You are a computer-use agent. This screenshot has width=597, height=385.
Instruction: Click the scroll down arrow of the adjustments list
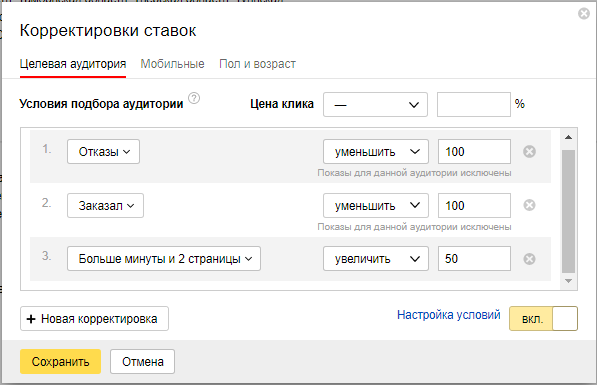pyautogui.click(x=568, y=281)
